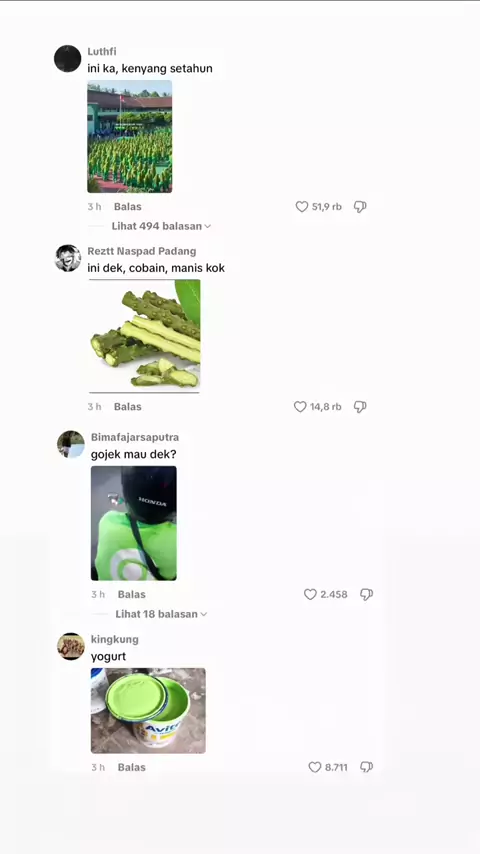Dislike the 'gojek mau dek?' comment
The image size is (480, 854).
tap(366, 594)
